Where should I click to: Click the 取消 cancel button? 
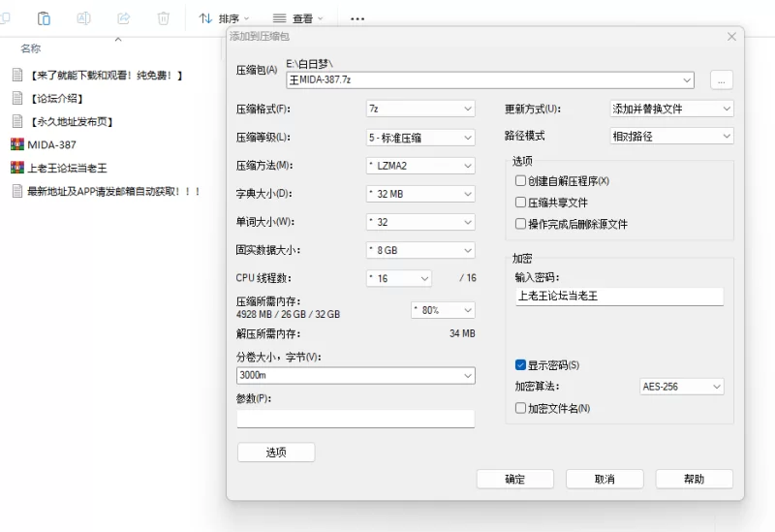(604, 479)
